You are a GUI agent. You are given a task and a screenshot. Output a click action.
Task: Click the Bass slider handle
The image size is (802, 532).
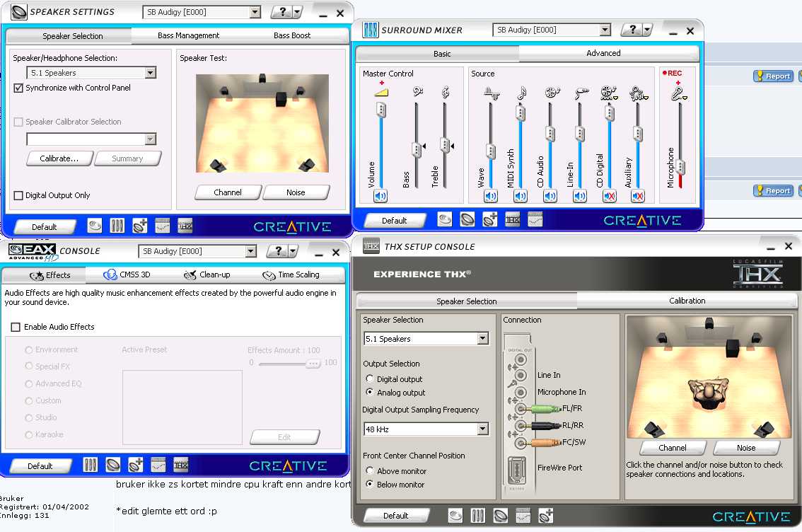[x=417, y=149]
